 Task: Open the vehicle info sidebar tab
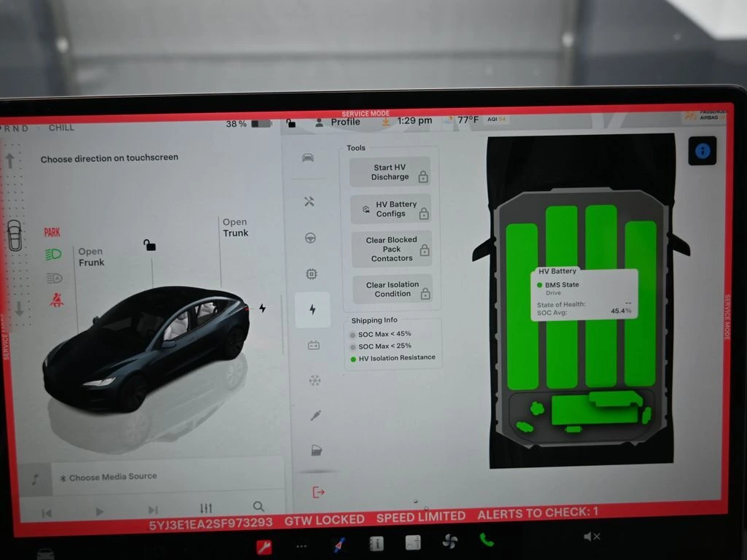coord(308,157)
